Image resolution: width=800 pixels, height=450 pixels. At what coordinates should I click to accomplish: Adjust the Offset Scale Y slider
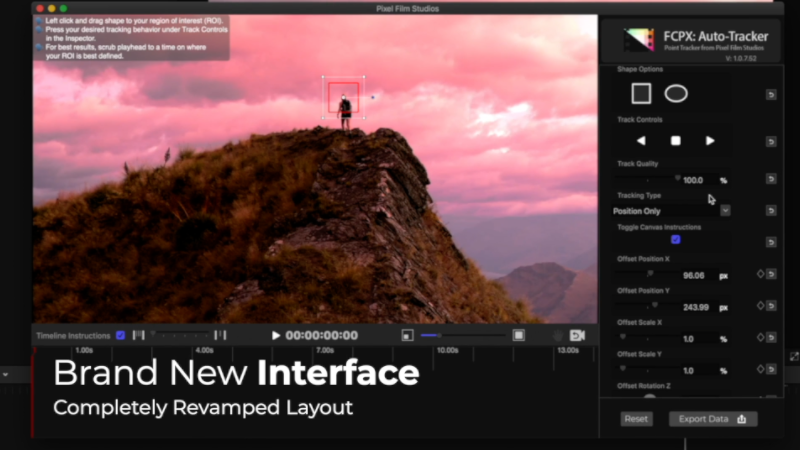pyautogui.click(x=648, y=369)
